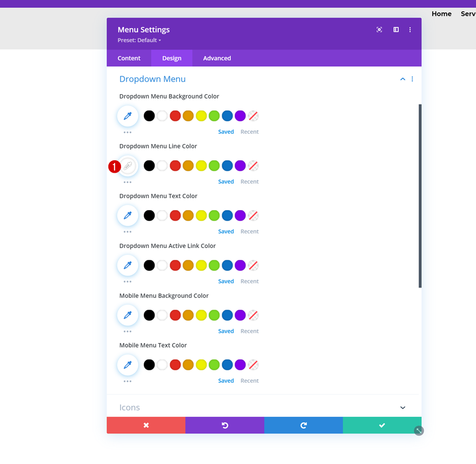476x464 pixels.
Task: Switch to the Advanced tab
Action: (217, 58)
